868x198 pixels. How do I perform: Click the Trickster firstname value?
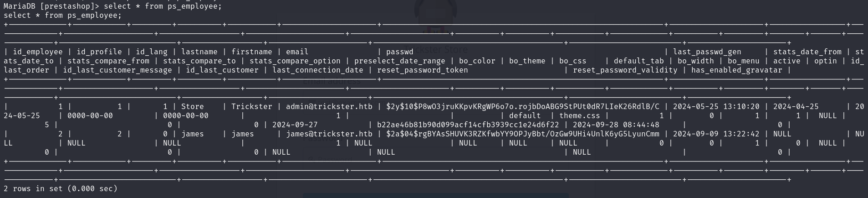coord(252,106)
